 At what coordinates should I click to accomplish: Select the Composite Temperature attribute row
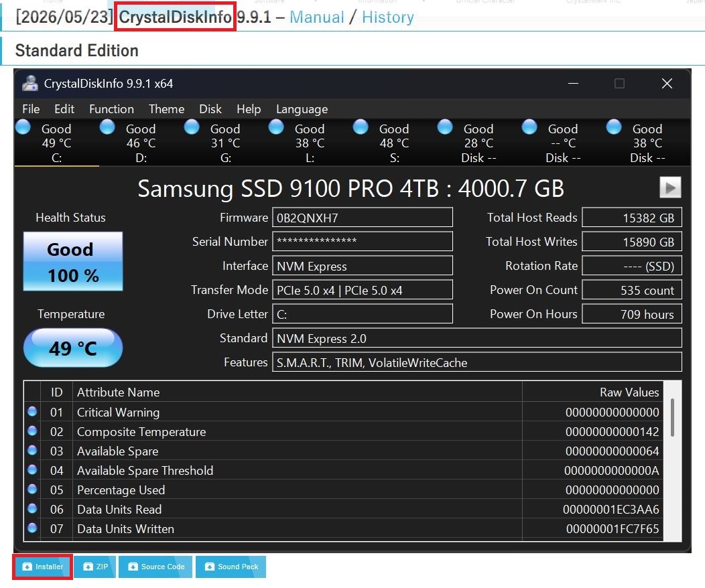[344, 431]
